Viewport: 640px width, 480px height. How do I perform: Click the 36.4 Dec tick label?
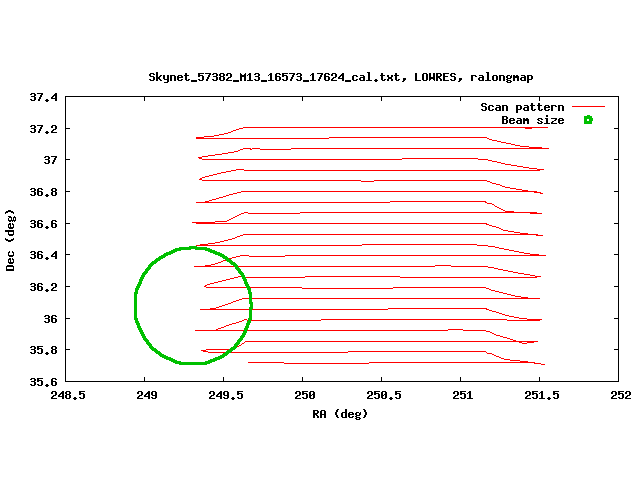[x=43, y=255]
